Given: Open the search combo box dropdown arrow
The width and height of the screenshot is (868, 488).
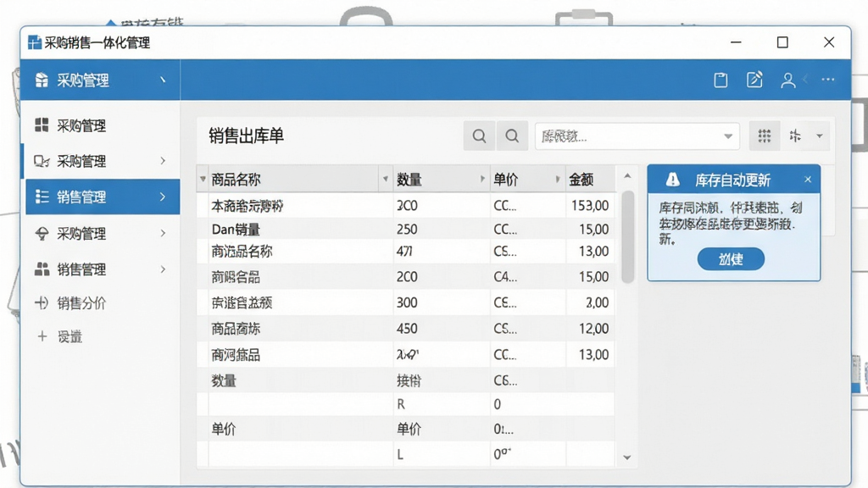Looking at the screenshot, I should point(728,136).
